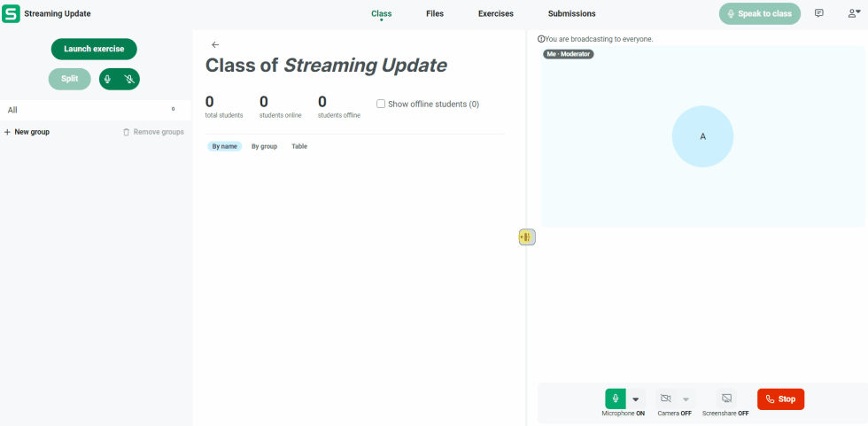This screenshot has height=426, width=868.
Task: Stop the broadcast call
Action: pyautogui.click(x=780, y=399)
